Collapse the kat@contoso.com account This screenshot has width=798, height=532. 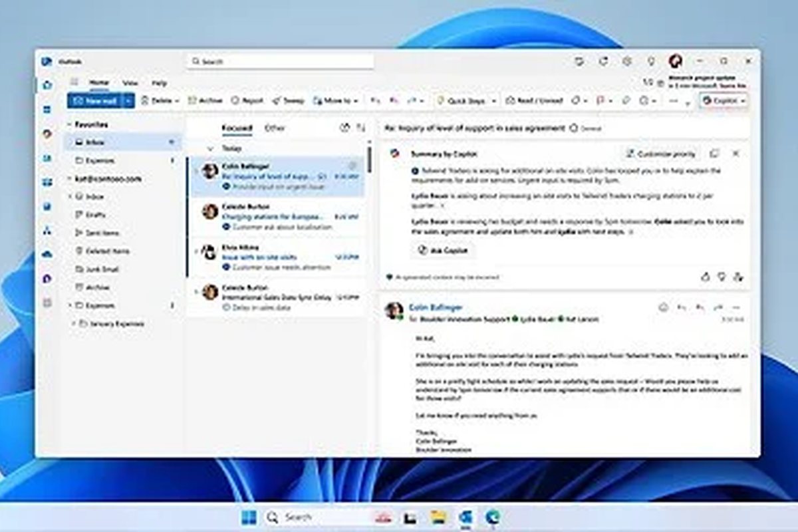point(69,179)
